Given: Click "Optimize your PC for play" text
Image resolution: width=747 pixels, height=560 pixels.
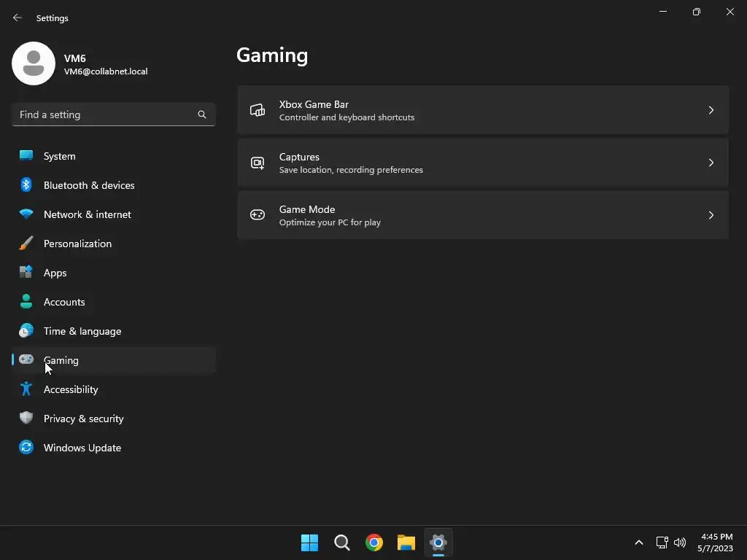Looking at the screenshot, I should point(330,222).
